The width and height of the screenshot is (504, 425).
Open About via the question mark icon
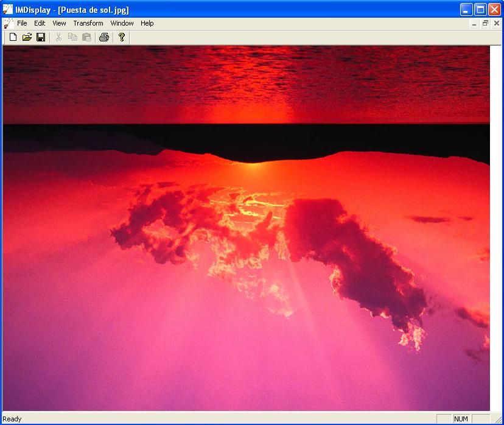pyautogui.click(x=122, y=37)
